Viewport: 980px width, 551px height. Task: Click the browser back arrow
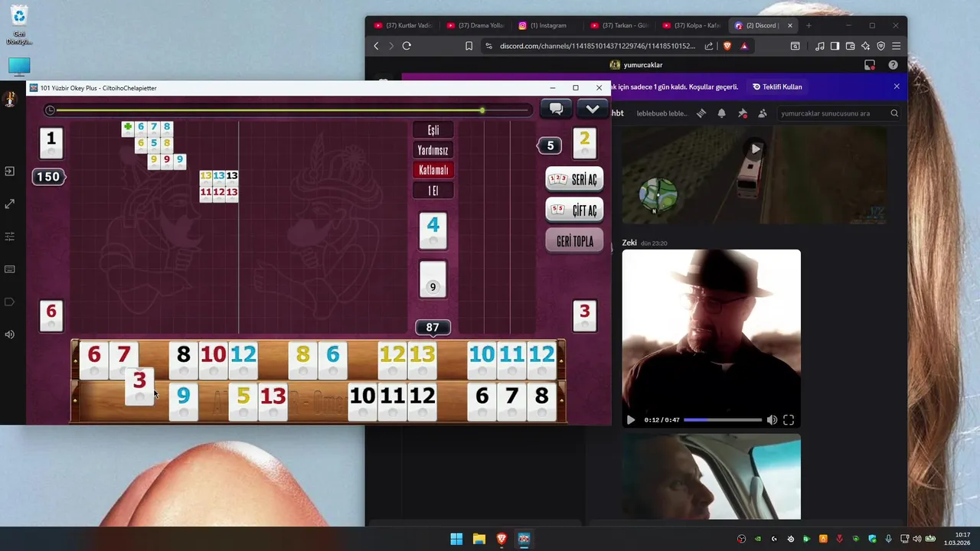[x=376, y=46]
